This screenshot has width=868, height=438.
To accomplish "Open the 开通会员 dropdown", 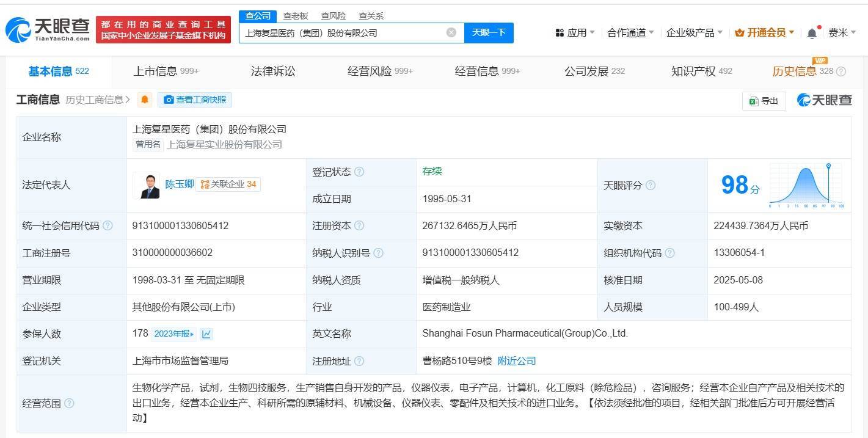I will click(764, 32).
